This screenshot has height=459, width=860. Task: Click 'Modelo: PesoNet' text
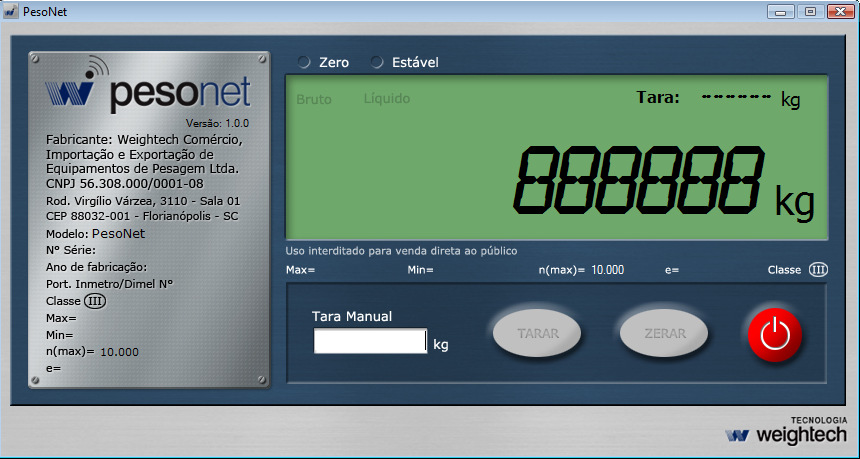[x=95, y=234]
